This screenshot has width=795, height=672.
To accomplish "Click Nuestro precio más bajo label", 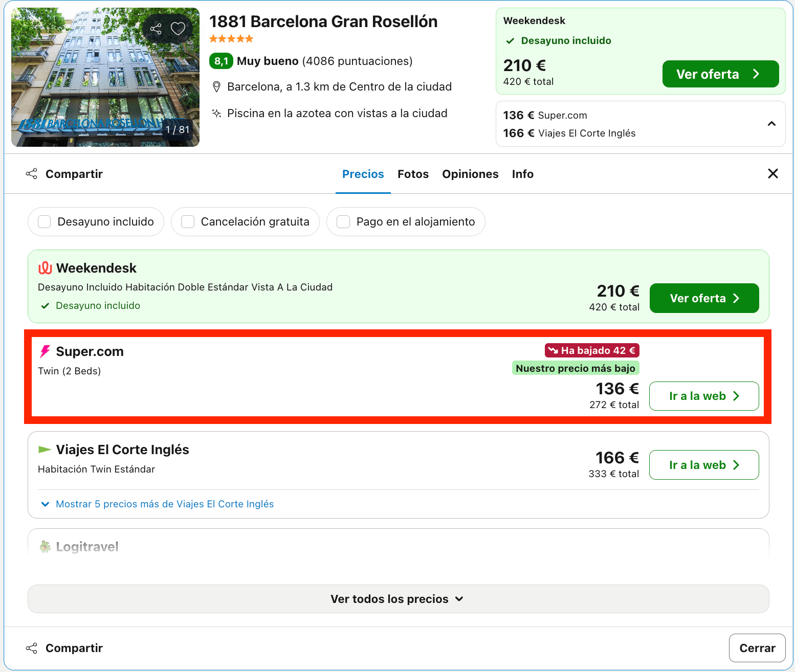I will [x=576, y=368].
